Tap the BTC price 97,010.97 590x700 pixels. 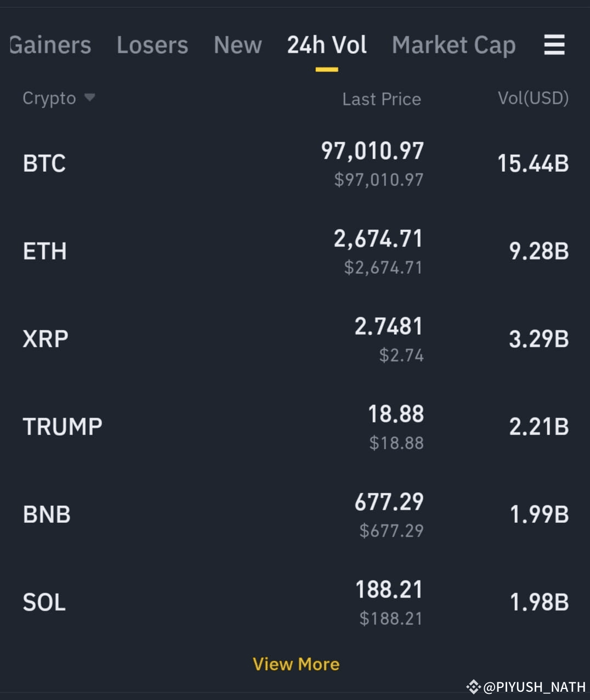click(372, 151)
